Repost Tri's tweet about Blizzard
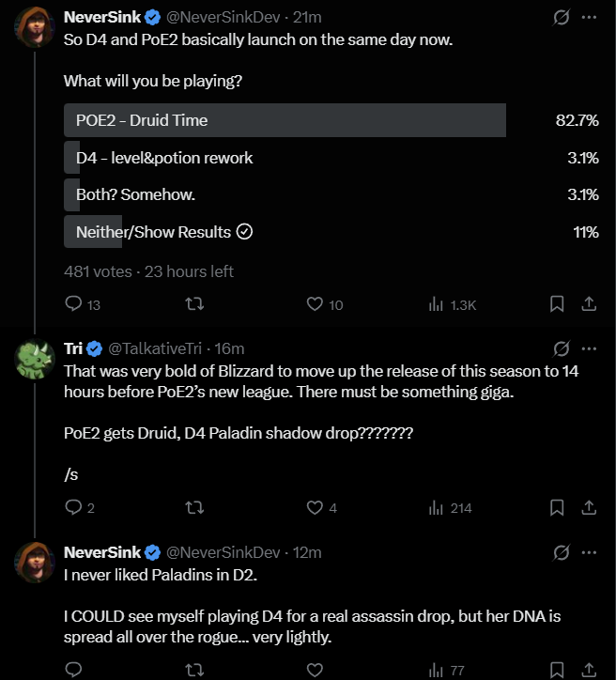The height and width of the screenshot is (680, 616). (194, 508)
